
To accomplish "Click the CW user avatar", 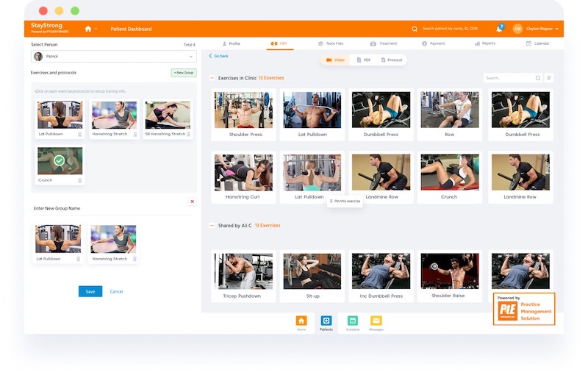I will pyautogui.click(x=517, y=29).
